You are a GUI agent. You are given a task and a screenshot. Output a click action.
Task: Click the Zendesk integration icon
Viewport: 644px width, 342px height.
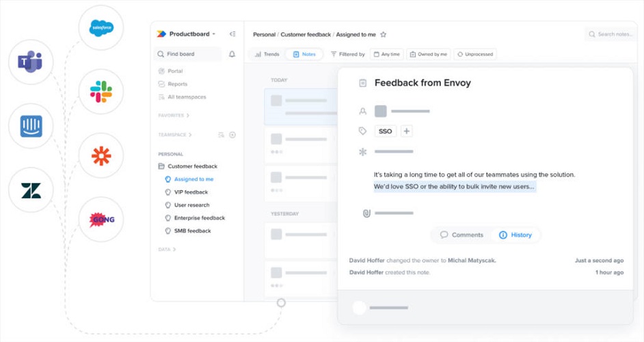(31, 190)
